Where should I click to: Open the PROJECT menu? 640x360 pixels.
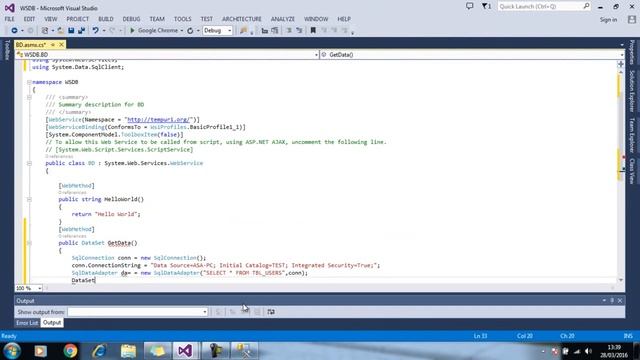coord(78,19)
